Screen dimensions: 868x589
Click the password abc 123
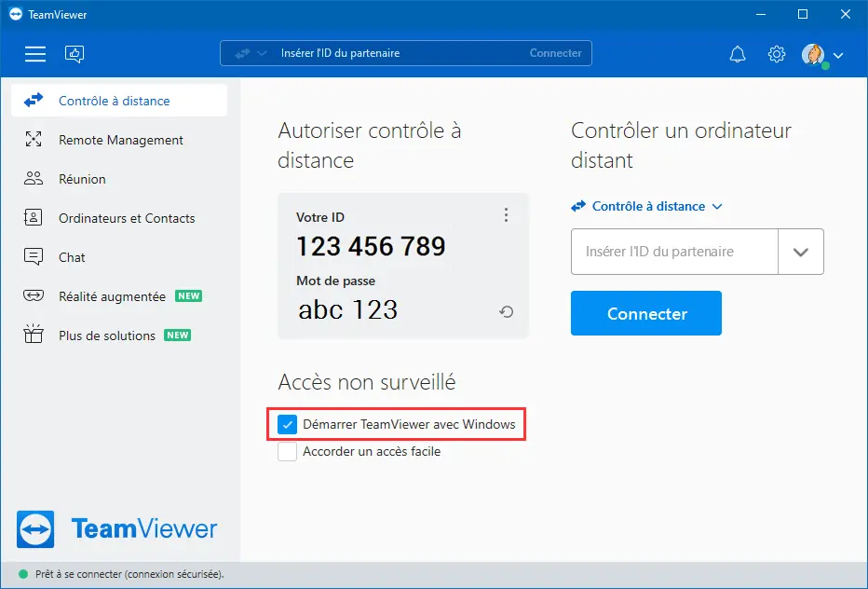(x=347, y=309)
